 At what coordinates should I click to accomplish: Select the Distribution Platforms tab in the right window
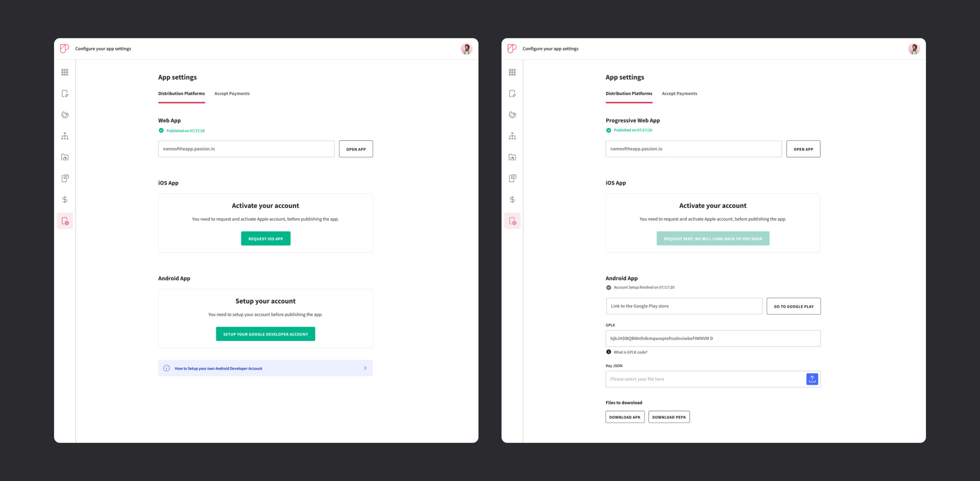pos(629,93)
